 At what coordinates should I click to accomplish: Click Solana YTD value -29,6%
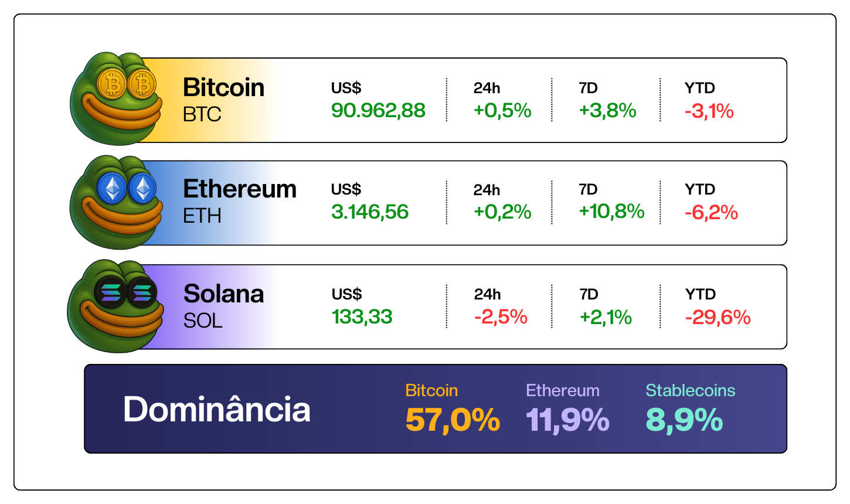[718, 318]
